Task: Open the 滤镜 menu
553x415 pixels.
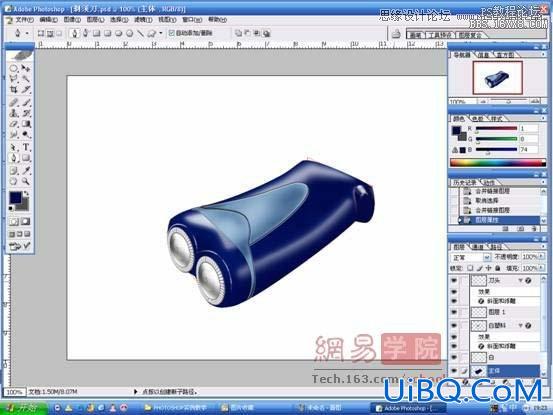Action: (x=143, y=20)
